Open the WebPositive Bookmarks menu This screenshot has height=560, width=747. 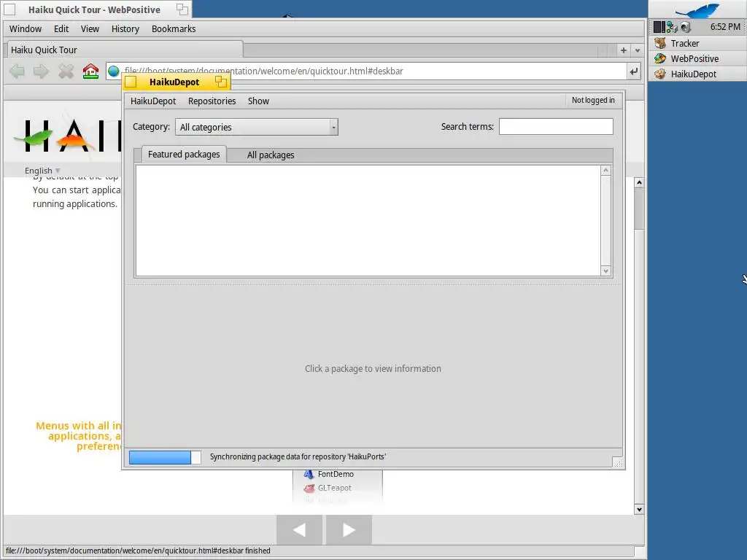point(174,29)
